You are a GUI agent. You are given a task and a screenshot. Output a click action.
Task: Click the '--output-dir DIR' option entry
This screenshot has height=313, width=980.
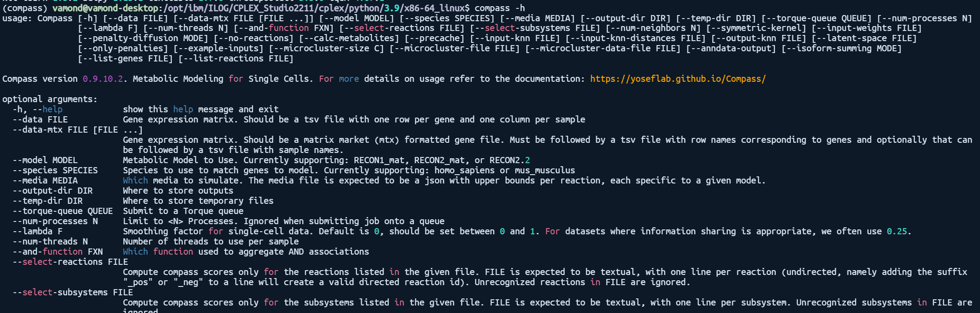tap(53, 191)
